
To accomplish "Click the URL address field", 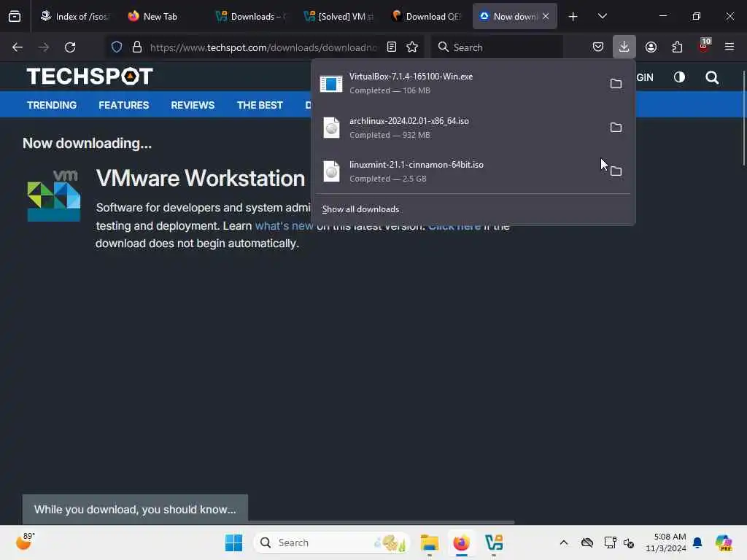I will 263,47.
